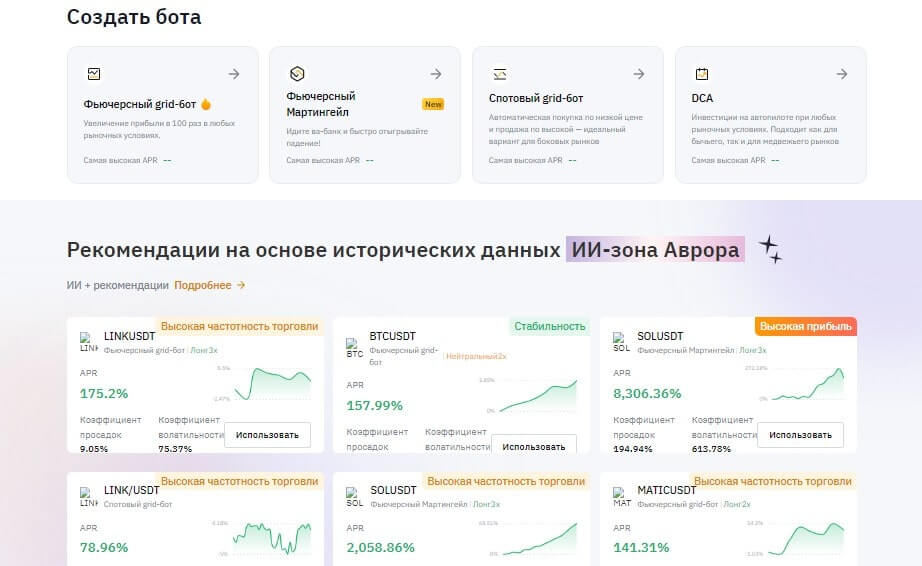Select the ИИ-зона Аврора highlighted label
922x566 pixels.
pos(655,250)
